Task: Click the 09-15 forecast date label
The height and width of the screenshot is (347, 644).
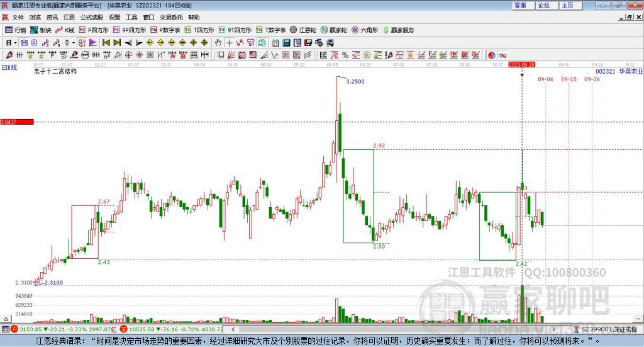Action: click(569, 79)
